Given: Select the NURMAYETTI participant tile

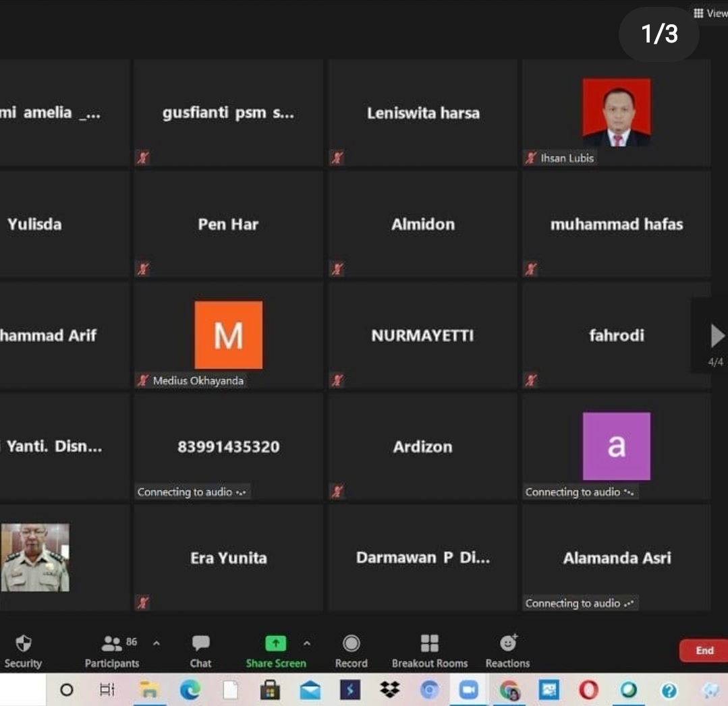Looking at the screenshot, I should pos(422,335).
